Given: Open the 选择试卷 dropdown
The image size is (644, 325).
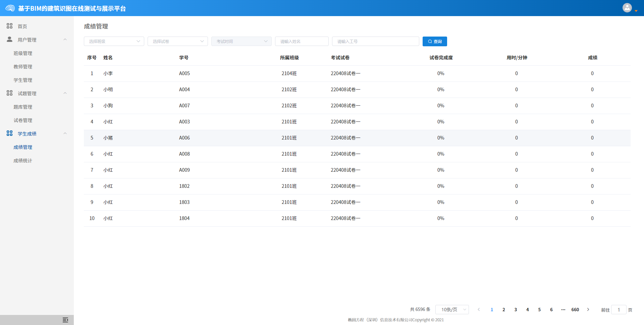Looking at the screenshot, I should click(177, 41).
